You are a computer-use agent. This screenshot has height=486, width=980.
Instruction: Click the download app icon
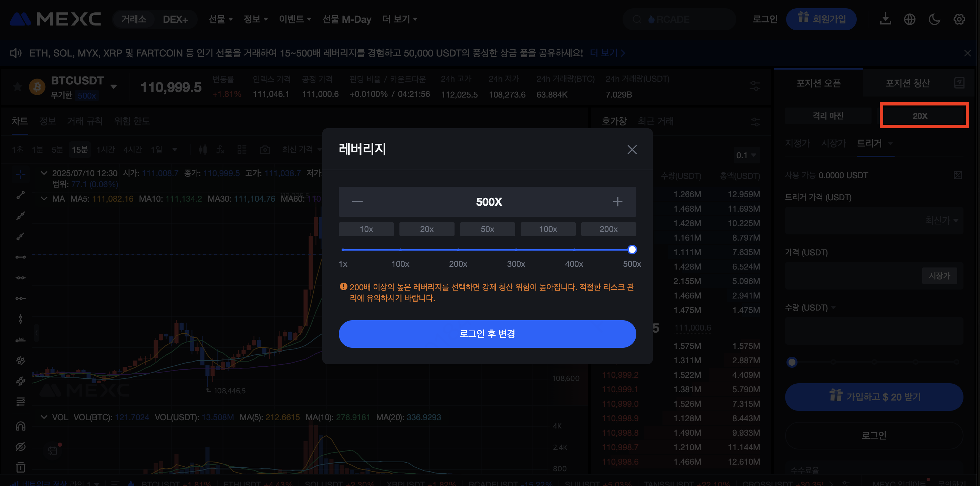(x=885, y=19)
